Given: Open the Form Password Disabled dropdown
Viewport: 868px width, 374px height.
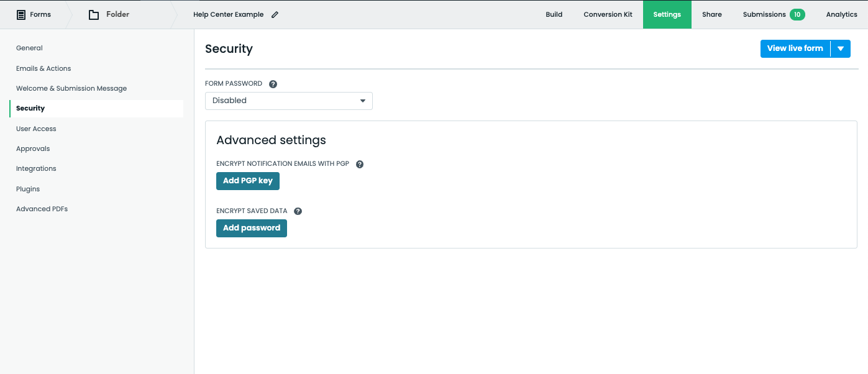Looking at the screenshot, I should pos(289,101).
